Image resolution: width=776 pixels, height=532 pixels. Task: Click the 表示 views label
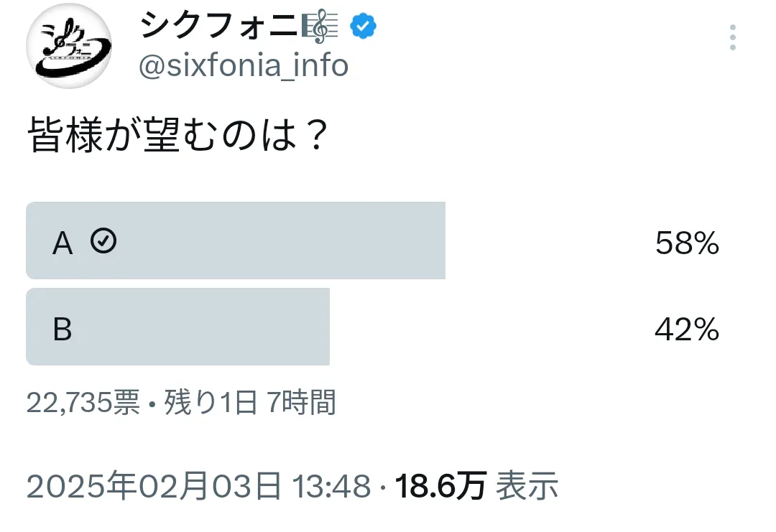pos(527,487)
